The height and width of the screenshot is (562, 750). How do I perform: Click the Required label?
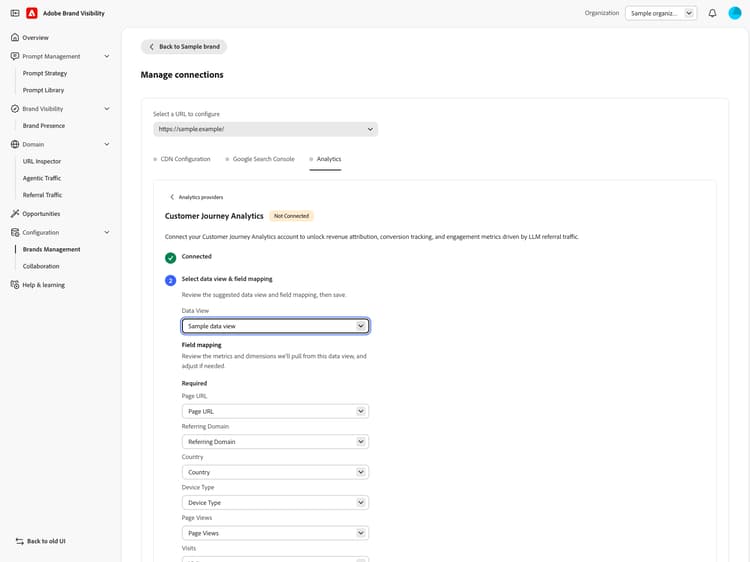(194, 383)
